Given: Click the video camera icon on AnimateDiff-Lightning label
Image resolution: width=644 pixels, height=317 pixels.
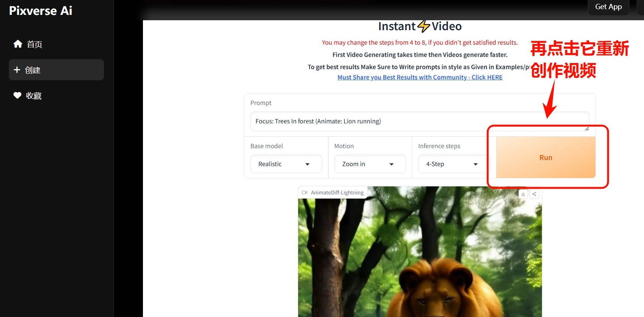Looking at the screenshot, I should point(305,192).
